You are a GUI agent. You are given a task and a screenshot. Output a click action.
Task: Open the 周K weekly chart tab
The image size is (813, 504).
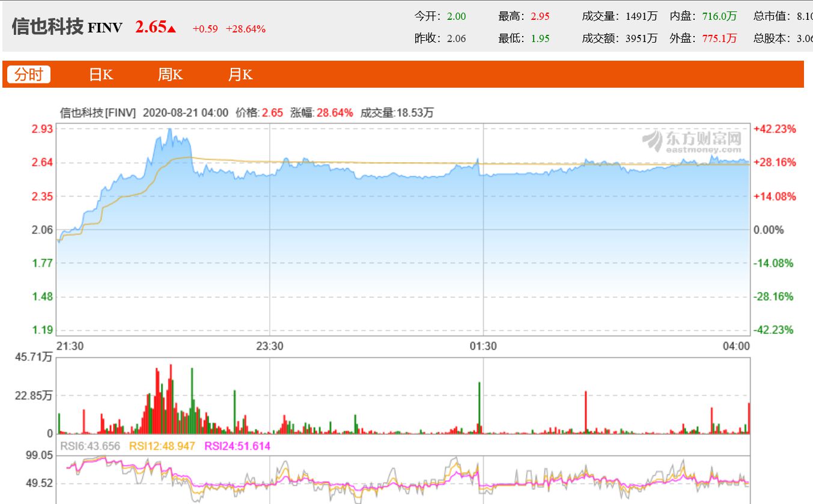click(170, 74)
